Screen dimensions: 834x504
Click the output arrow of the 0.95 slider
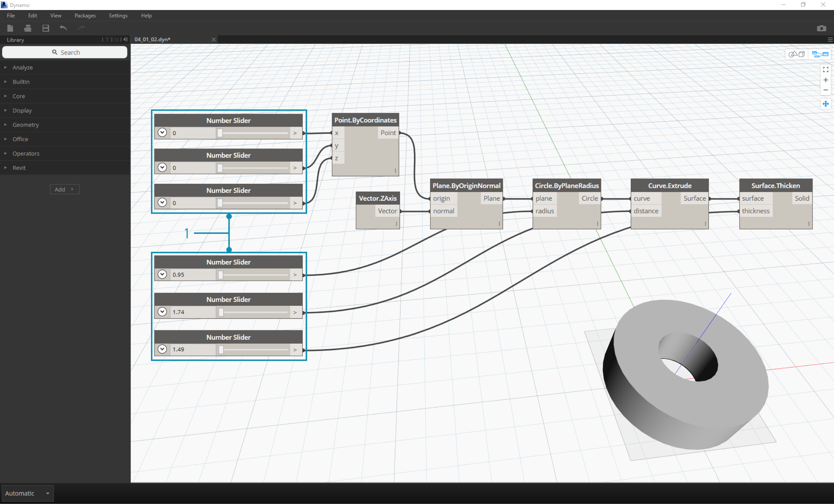click(295, 274)
